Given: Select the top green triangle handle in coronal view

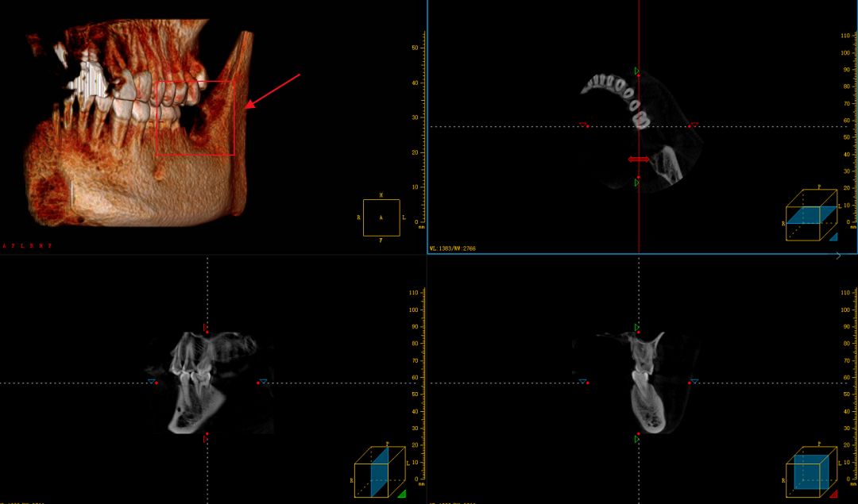Looking at the screenshot, I should pos(637,328).
